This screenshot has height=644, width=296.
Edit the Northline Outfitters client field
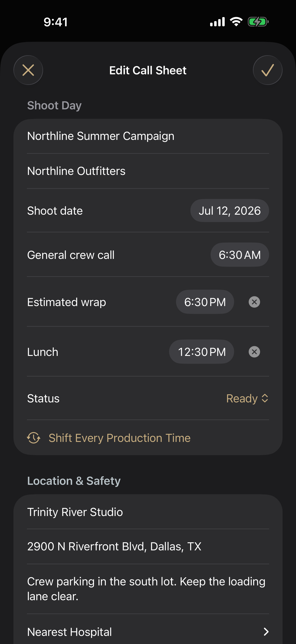coord(148,171)
